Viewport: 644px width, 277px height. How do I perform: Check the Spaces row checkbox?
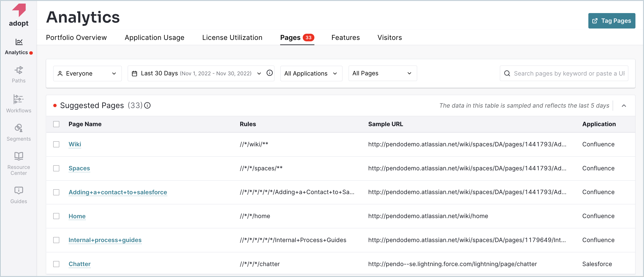pos(56,168)
